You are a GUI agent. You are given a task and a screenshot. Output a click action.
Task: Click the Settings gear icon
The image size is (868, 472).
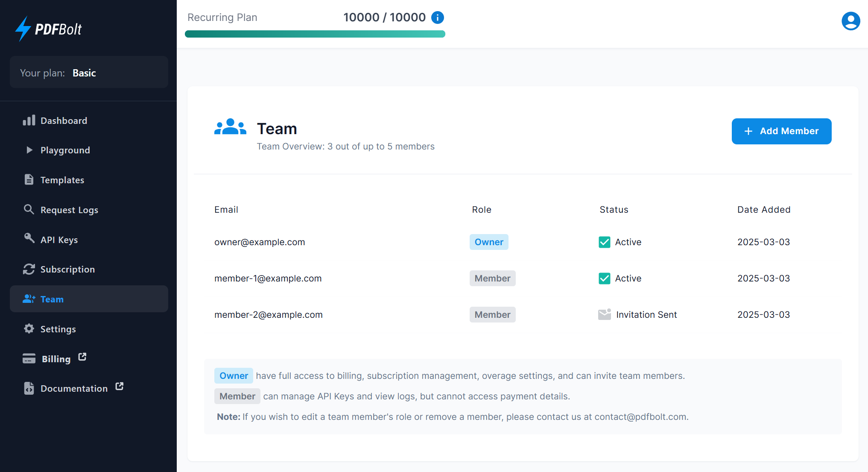[29, 328]
